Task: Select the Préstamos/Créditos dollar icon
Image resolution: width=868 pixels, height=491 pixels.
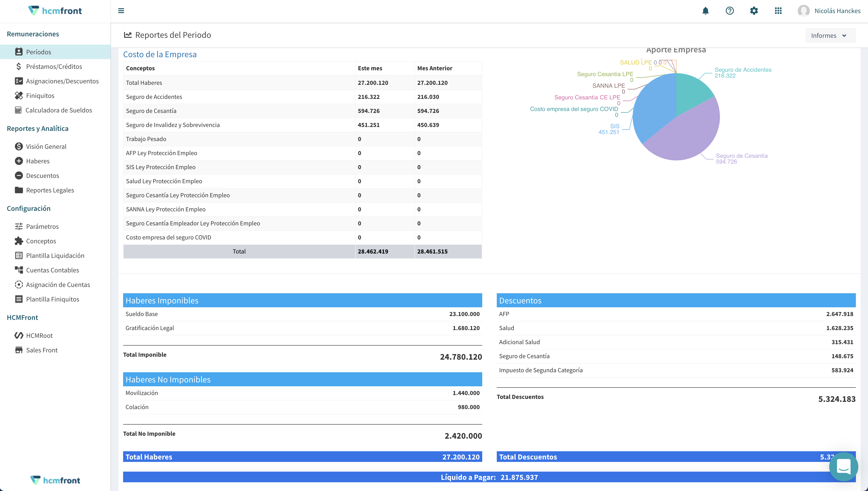Action: pyautogui.click(x=19, y=66)
